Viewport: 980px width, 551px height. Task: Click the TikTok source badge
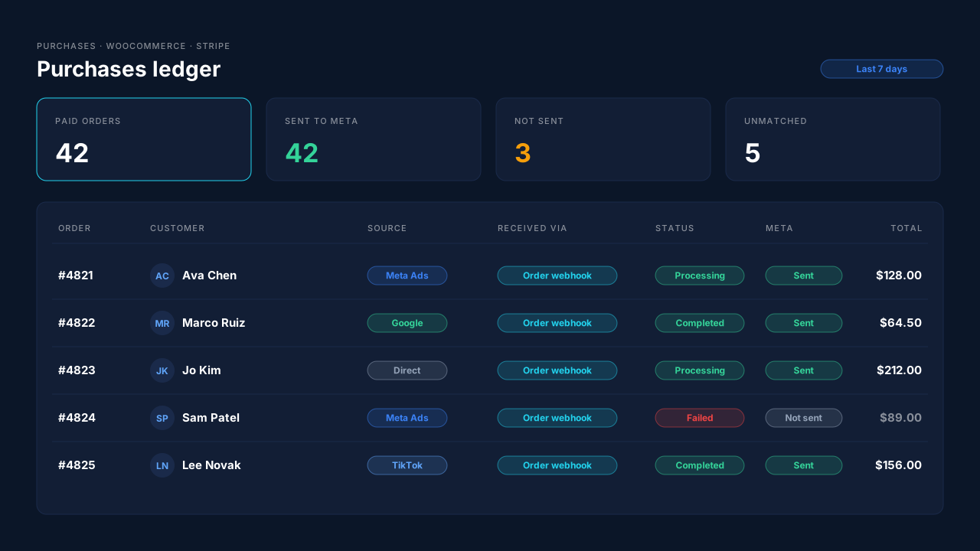[407, 465]
